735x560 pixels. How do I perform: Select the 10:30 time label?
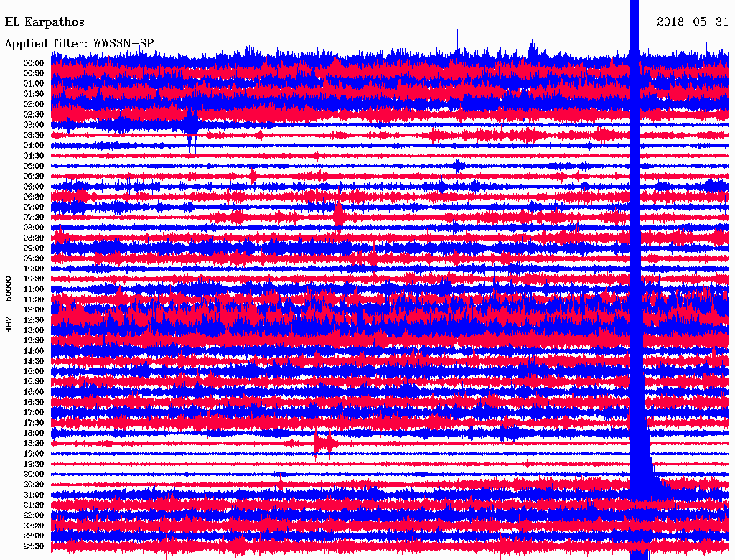coord(34,279)
